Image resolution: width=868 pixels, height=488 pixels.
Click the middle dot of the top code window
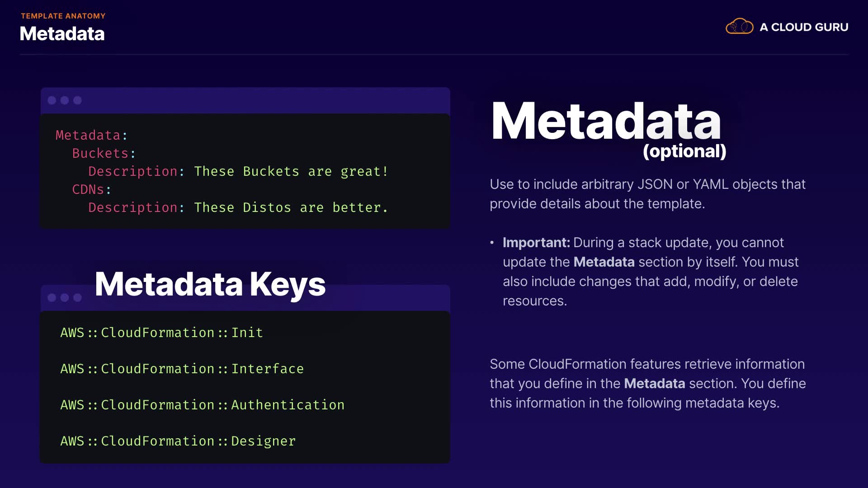point(65,100)
